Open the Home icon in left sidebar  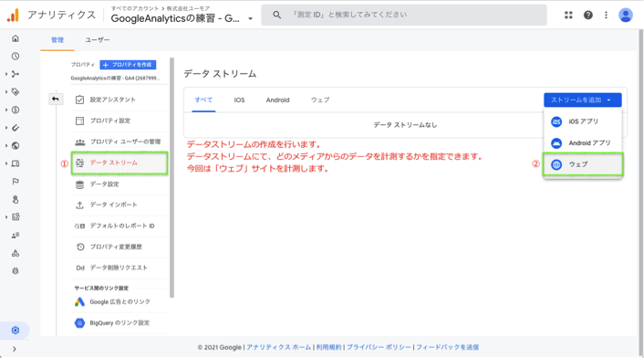16,38
